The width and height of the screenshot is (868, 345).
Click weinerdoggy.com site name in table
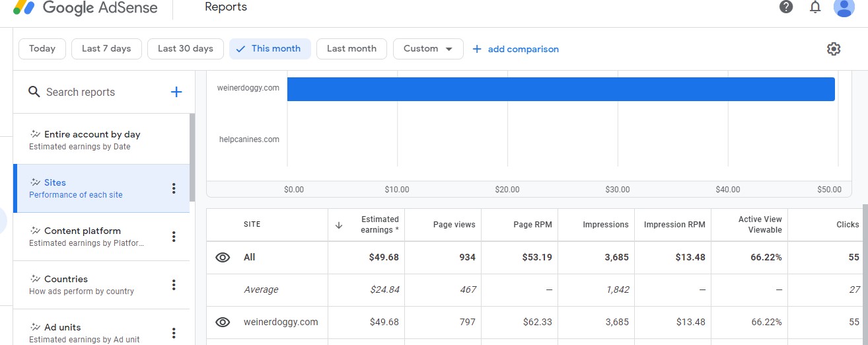pos(281,323)
